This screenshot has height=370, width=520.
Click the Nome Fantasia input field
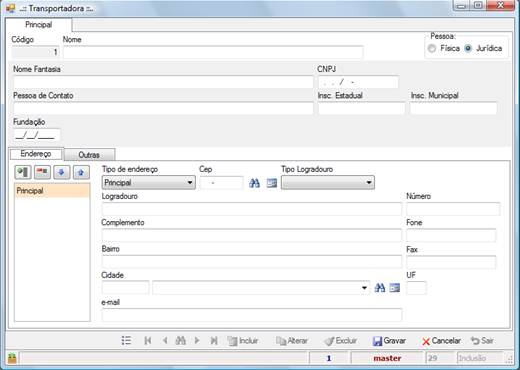(x=163, y=82)
